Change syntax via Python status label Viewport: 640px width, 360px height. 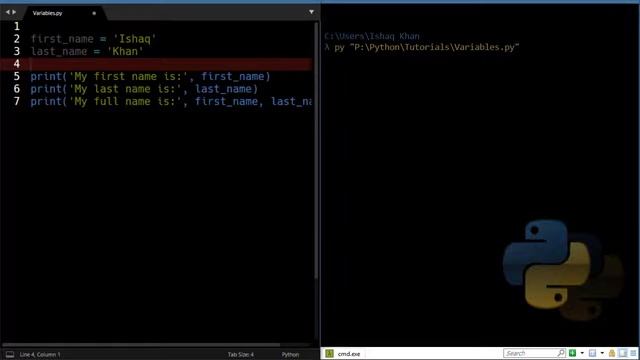tap(290, 354)
